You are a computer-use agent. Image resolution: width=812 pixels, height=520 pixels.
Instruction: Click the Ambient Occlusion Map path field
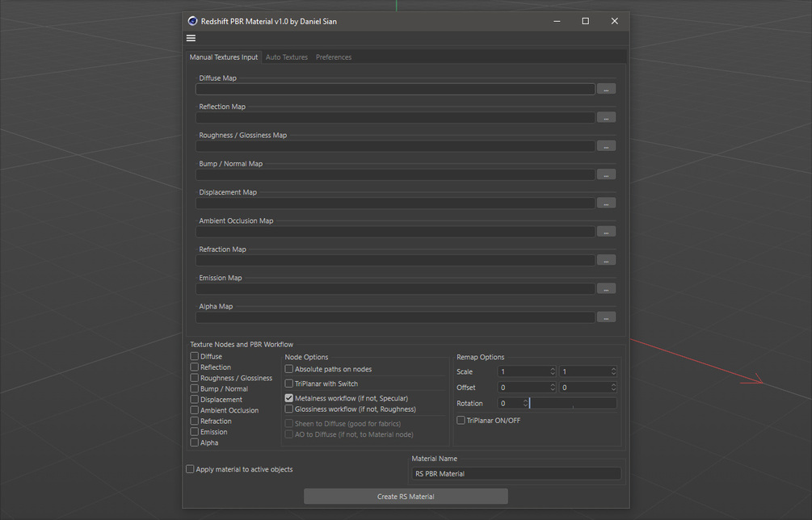[x=395, y=231]
